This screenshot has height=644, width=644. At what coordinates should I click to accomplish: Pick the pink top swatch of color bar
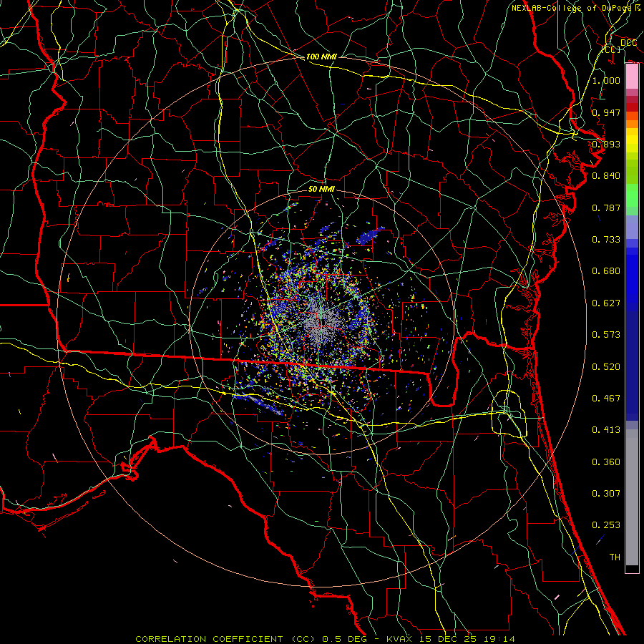[x=632, y=77]
